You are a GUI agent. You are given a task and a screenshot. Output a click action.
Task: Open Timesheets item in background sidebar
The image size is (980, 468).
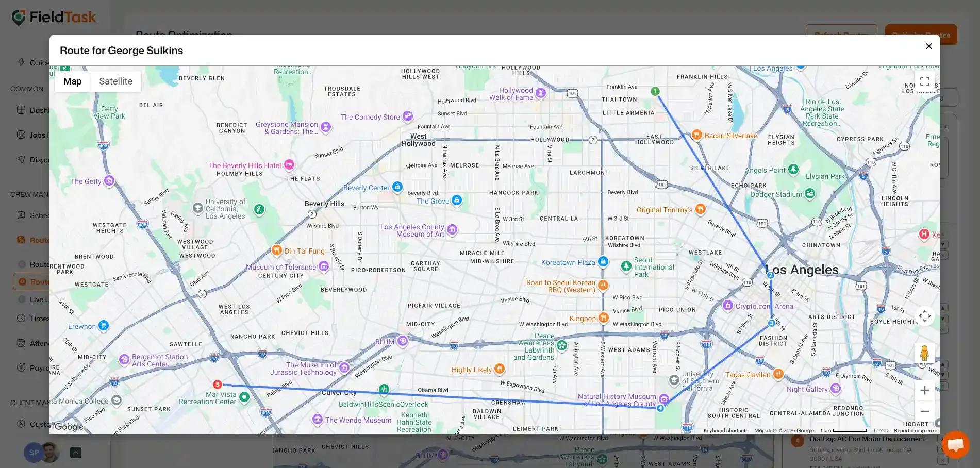tap(33, 319)
